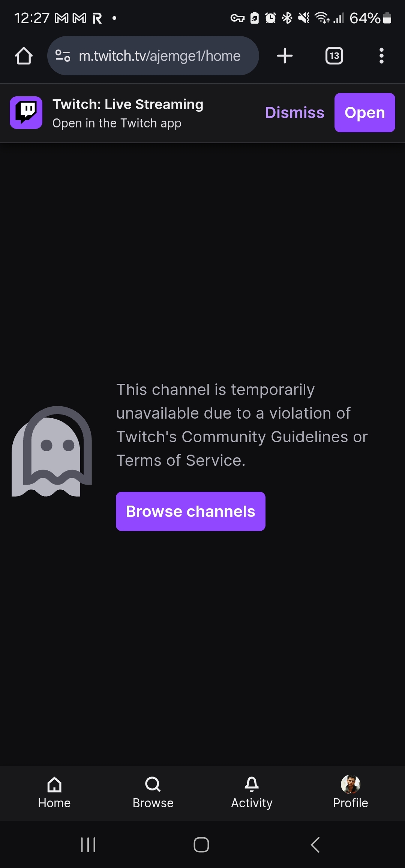405x868 pixels.
Task: Tap the Android back arrow
Action: [x=315, y=845]
